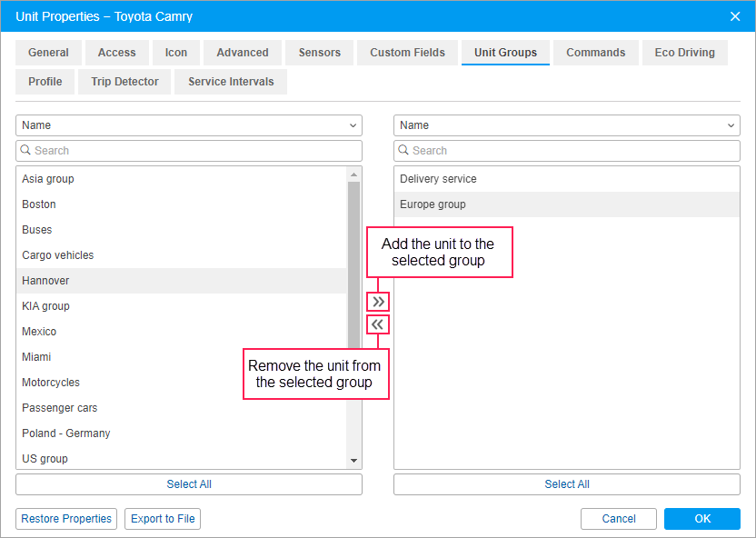Open the left Name dropdown
Image resolution: width=756 pixels, height=538 pixels.
click(189, 125)
